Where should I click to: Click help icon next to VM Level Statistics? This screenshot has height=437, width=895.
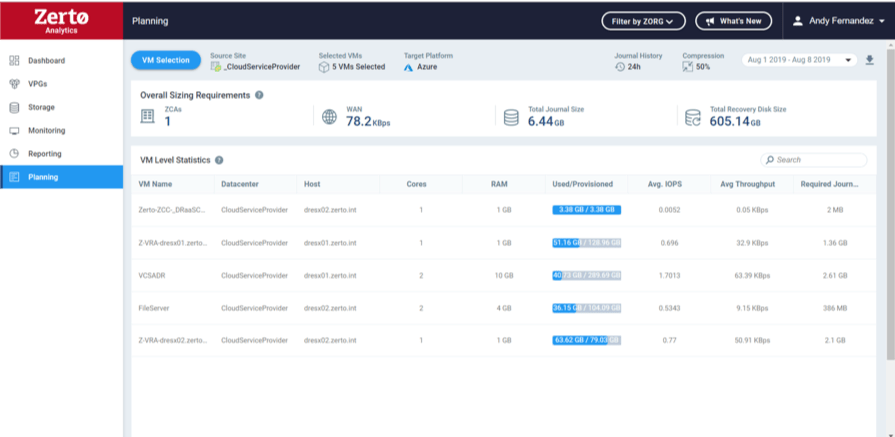(x=219, y=160)
